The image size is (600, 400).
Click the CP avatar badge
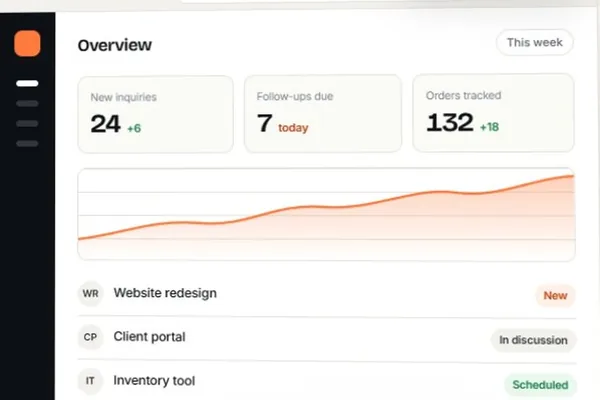click(x=90, y=337)
